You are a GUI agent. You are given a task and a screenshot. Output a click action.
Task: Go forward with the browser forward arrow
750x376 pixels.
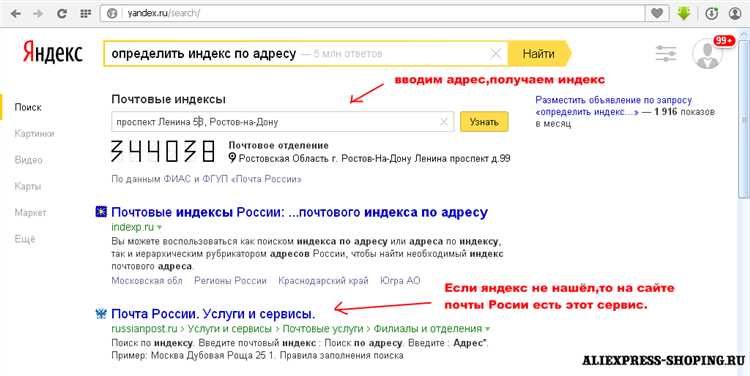click(38, 13)
